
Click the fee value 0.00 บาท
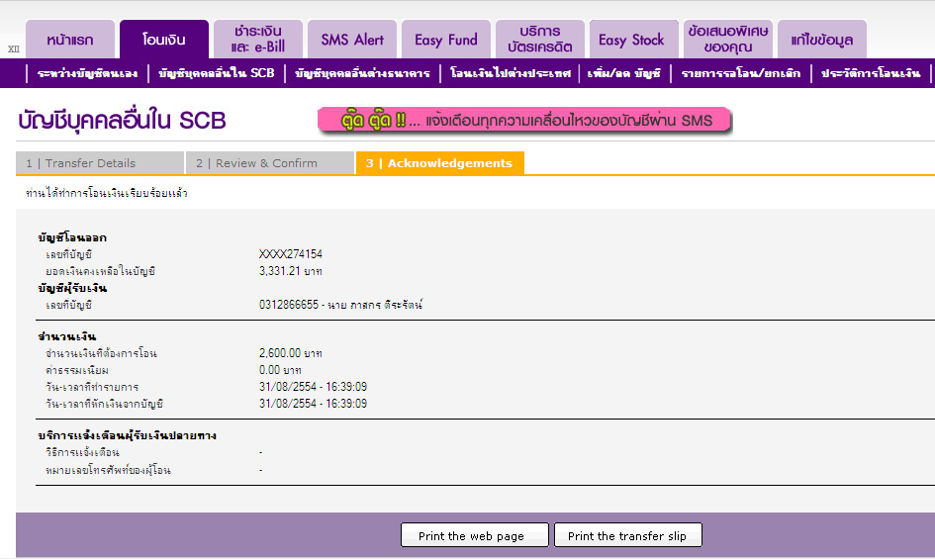pos(280,370)
